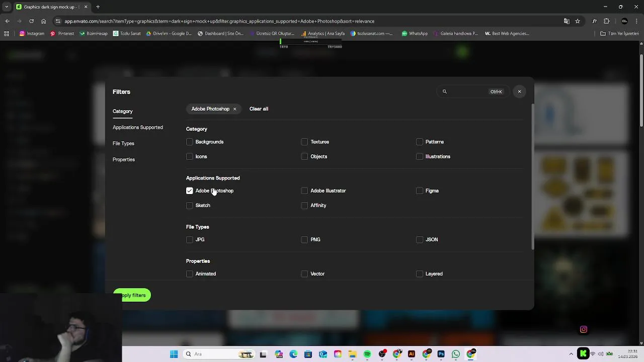Open Photoshop from the taskbar
The width and height of the screenshot is (644, 362).
tap(441, 354)
